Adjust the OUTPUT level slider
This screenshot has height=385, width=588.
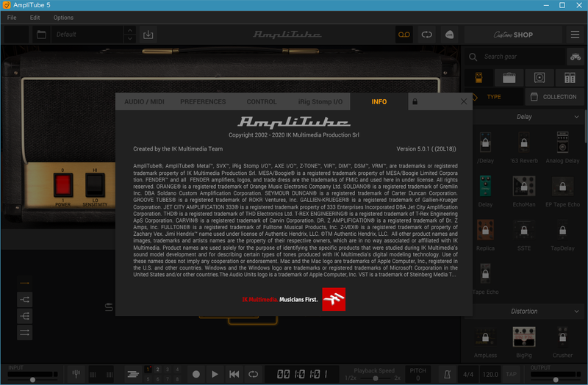tap(556, 380)
